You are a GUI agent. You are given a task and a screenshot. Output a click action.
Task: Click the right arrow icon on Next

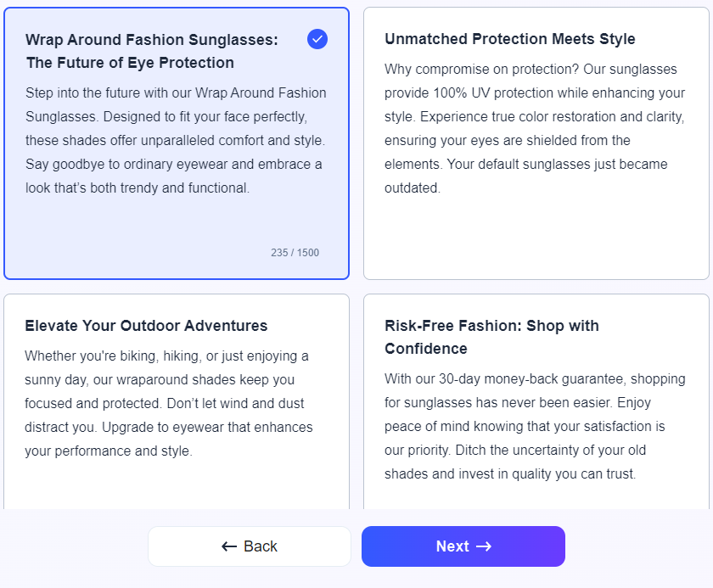click(484, 546)
